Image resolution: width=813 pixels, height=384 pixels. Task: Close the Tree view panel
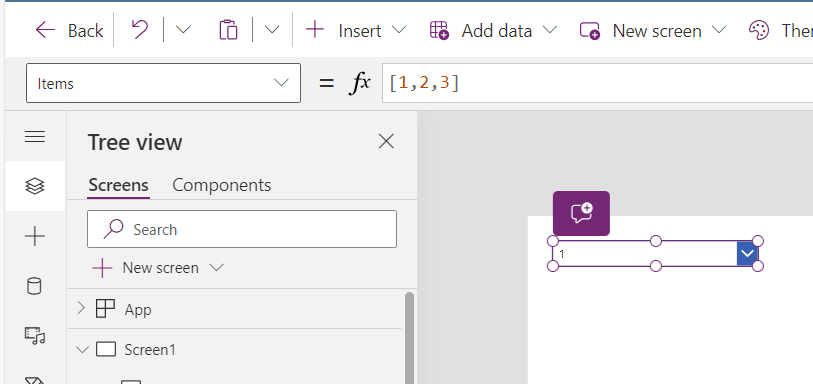386,141
